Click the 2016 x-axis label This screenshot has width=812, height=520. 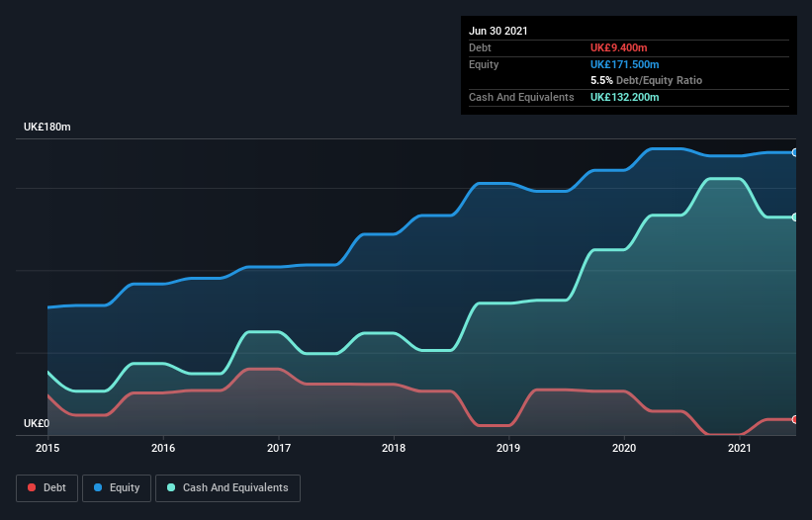pos(163,448)
